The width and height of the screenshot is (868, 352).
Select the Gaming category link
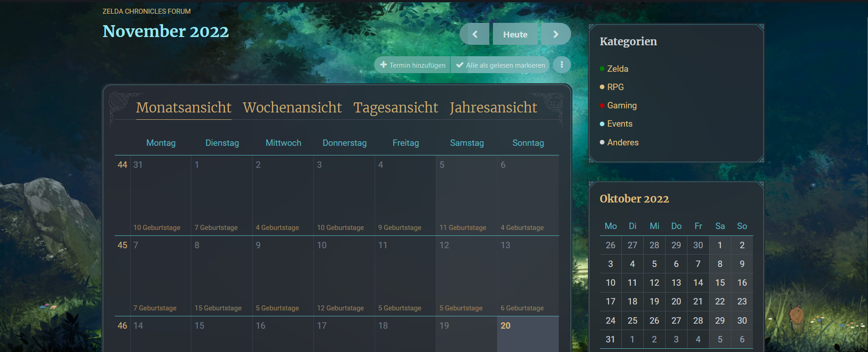[622, 105]
